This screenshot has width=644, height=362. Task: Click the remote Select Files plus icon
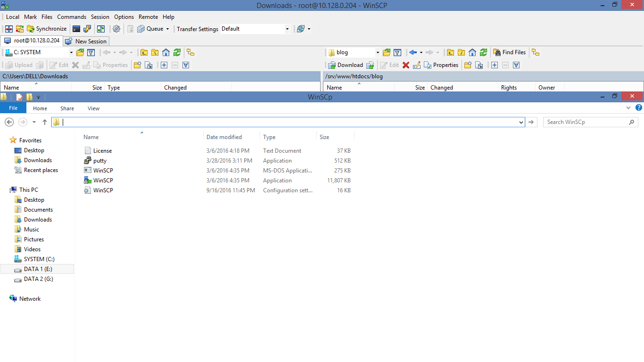tap(495, 65)
